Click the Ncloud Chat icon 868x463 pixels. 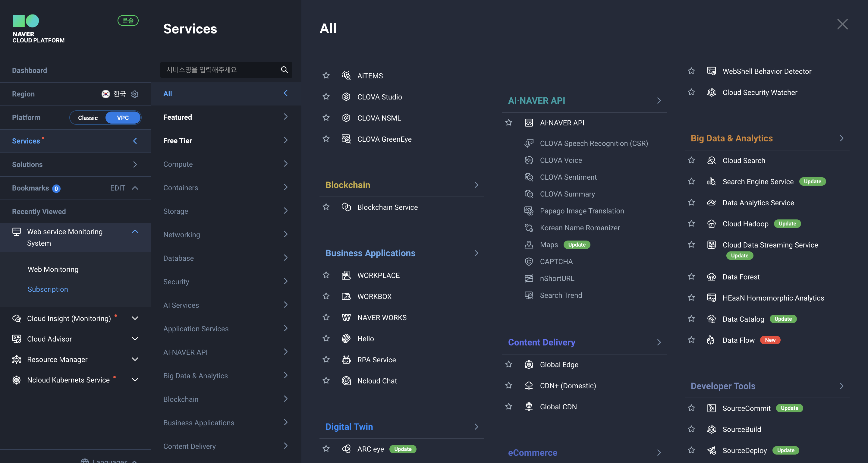[346, 381]
